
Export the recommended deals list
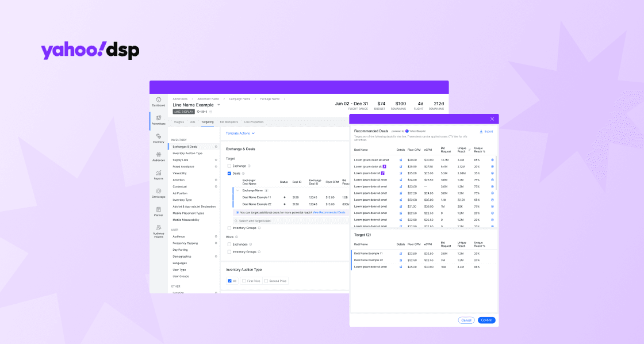coord(486,132)
